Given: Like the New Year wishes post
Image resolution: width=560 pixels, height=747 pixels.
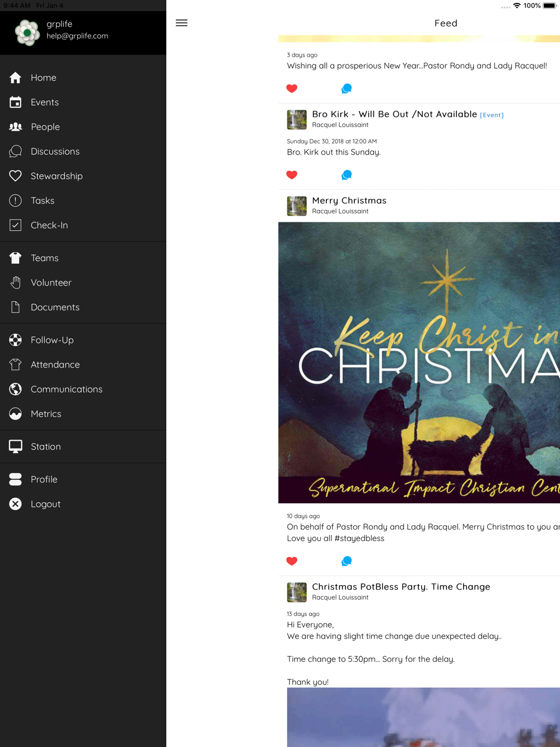Looking at the screenshot, I should (292, 88).
